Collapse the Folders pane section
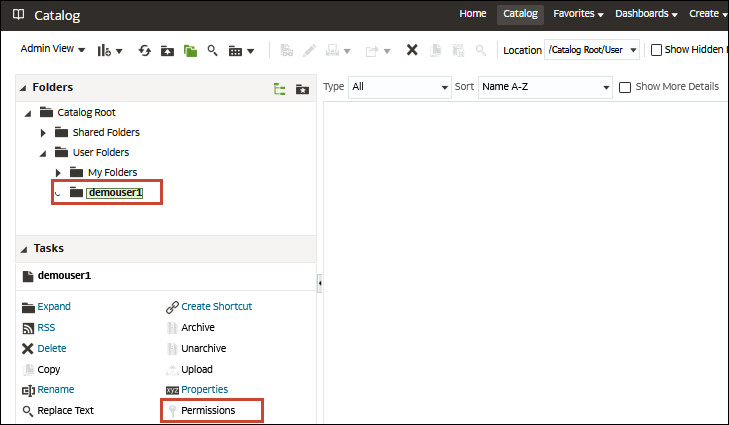Image resolution: width=729 pixels, height=425 pixels. point(23,88)
